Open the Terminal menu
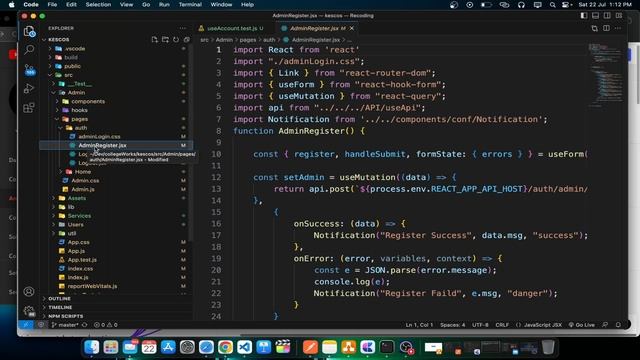This screenshot has width=640, height=360. (x=190, y=5)
